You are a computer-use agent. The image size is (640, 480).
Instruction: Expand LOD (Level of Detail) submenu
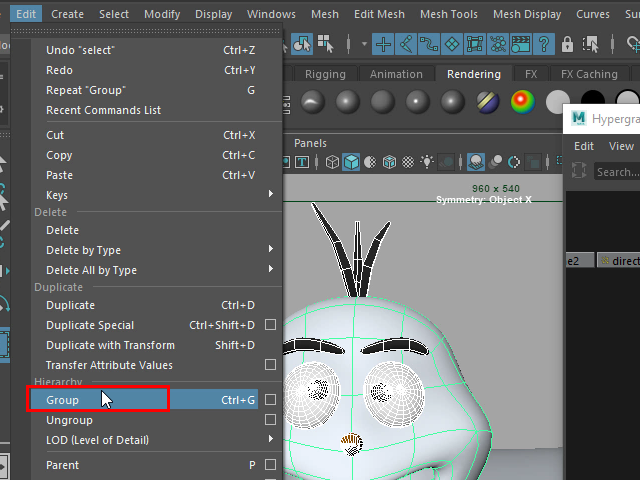click(270, 440)
